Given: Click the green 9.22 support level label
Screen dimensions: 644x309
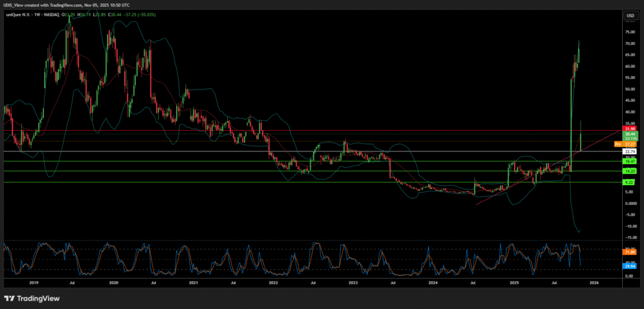Looking at the screenshot, I should (629, 182).
